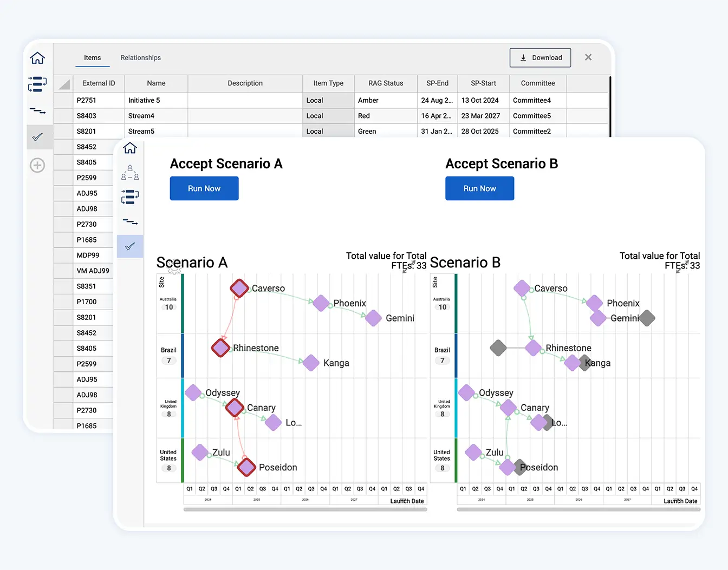Select the Home icon in the left sidebar
728x570 pixels.
pos(37,57)
